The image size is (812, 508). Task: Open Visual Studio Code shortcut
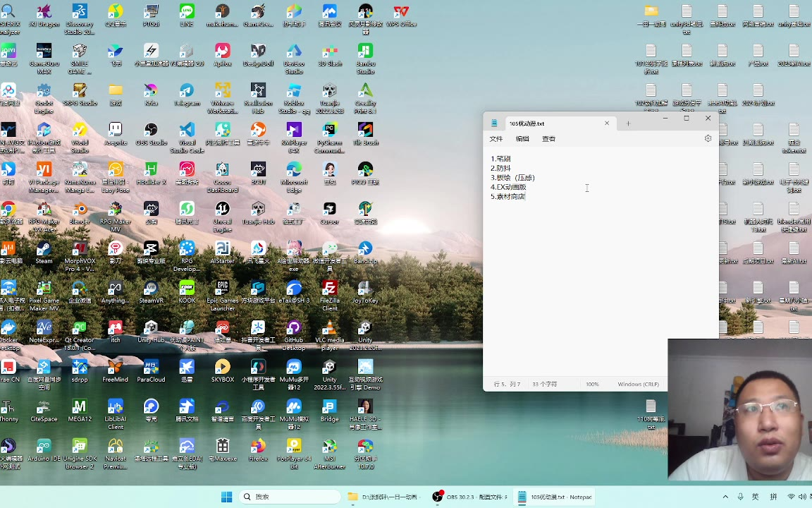click(x=187, y=138)
